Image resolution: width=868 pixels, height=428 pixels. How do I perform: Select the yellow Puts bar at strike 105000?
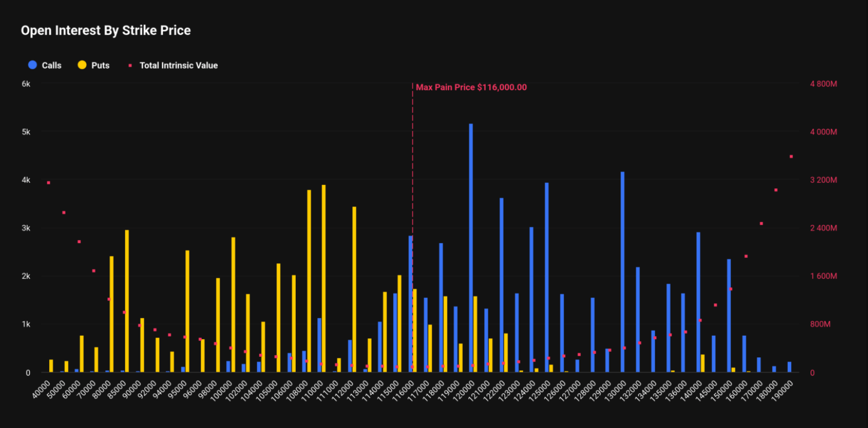[x=279, y=318]
